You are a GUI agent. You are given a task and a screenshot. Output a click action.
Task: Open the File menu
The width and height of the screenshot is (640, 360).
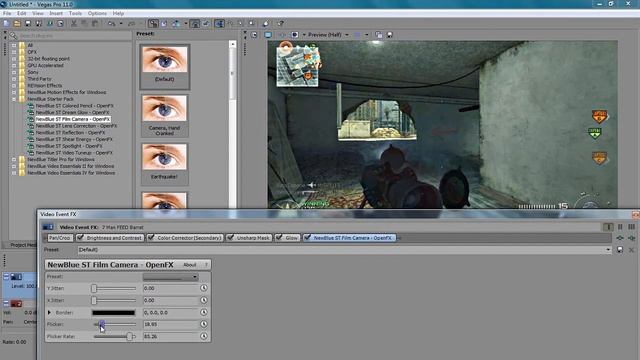tap(7, 13)
